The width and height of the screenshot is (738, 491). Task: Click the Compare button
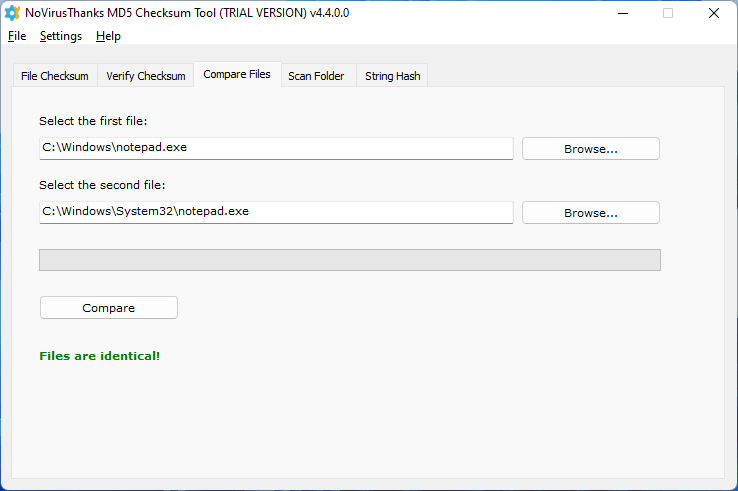coord(109,307)
